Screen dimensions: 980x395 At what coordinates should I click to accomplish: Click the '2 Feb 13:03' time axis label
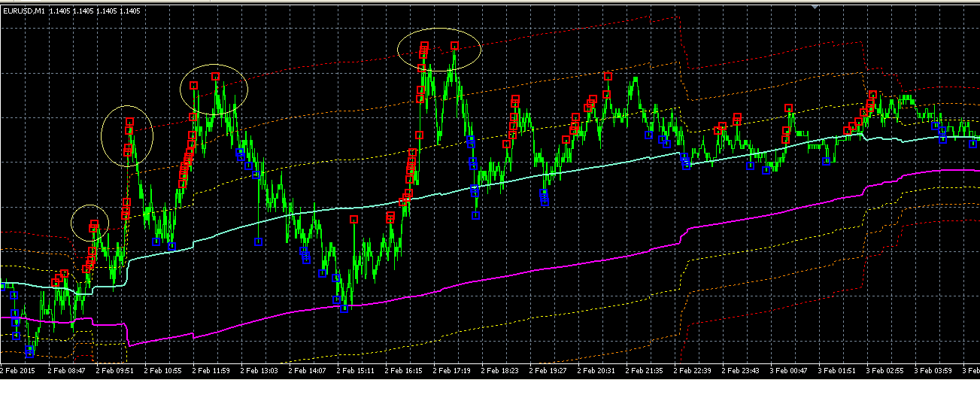point(259,370)
